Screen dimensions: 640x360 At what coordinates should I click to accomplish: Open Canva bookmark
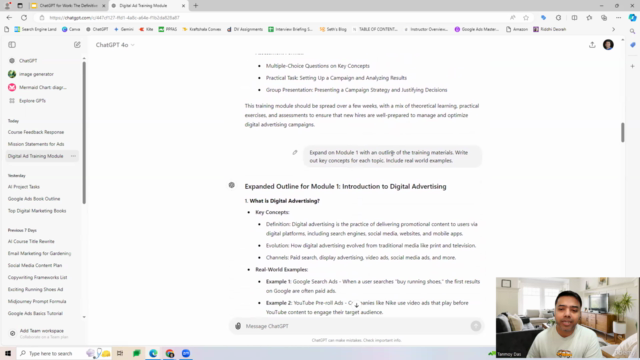coord(71,29)
